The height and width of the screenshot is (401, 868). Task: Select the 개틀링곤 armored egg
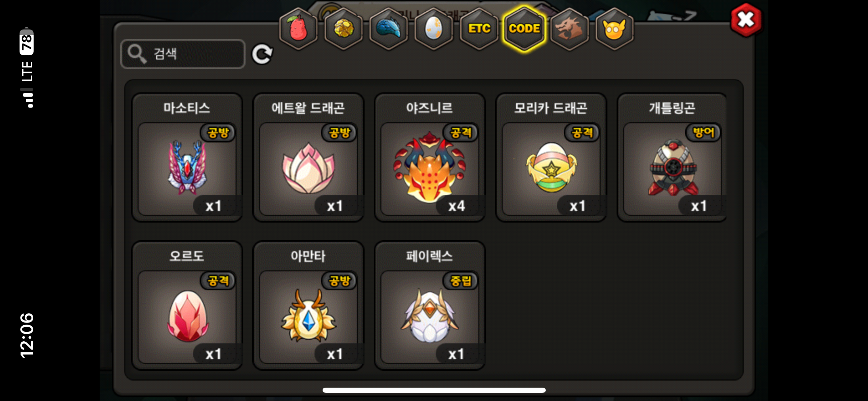pyautogui.click(x=672, y=158)
